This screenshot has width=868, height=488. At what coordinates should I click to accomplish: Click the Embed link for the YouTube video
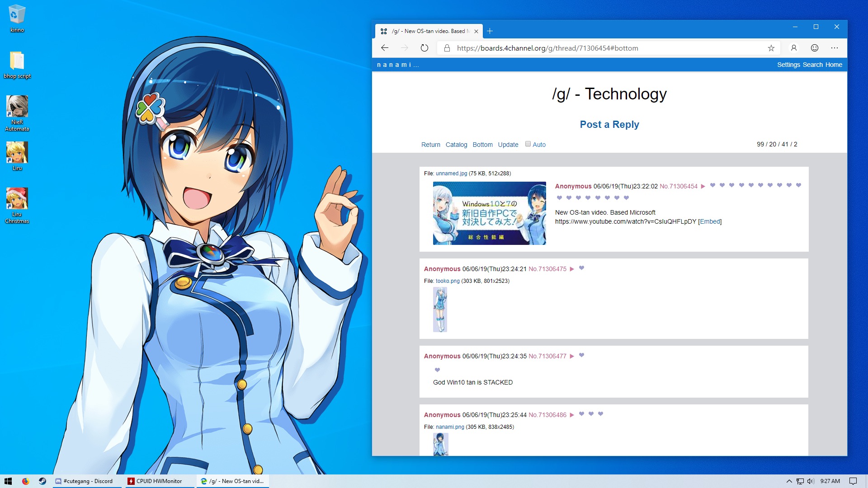[709, 221]
